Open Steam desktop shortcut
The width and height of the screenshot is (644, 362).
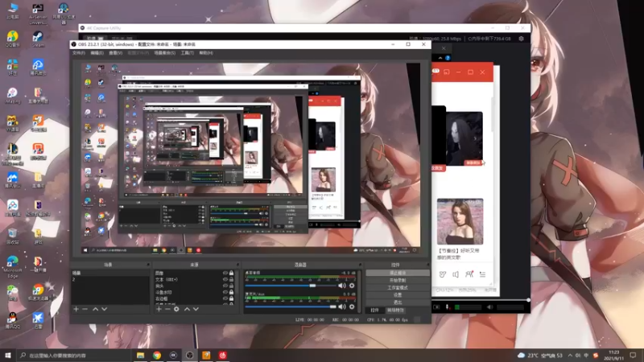[38, 39]
